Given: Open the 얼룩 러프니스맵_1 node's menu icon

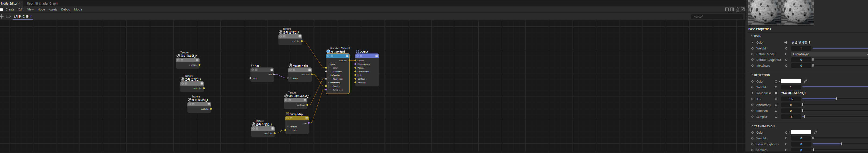Looking at the screenshot, I should [305, 100].
